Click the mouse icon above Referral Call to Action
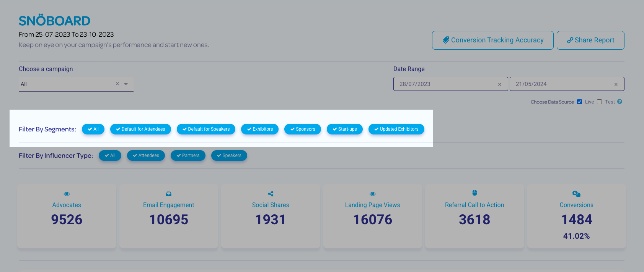This screenshot has height=272, width=644. [x=474, y=193]
